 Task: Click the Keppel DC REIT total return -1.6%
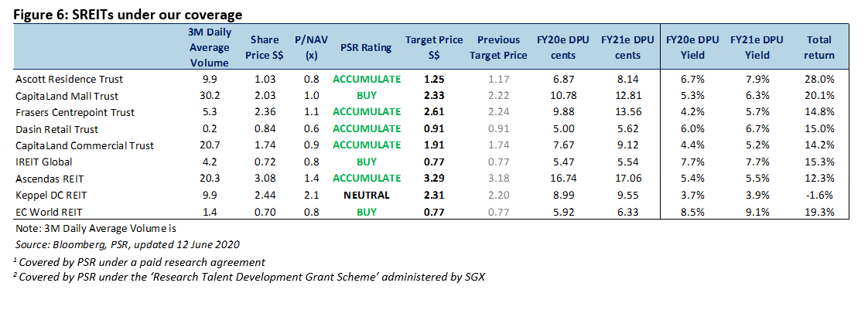(x=820, y=195)
